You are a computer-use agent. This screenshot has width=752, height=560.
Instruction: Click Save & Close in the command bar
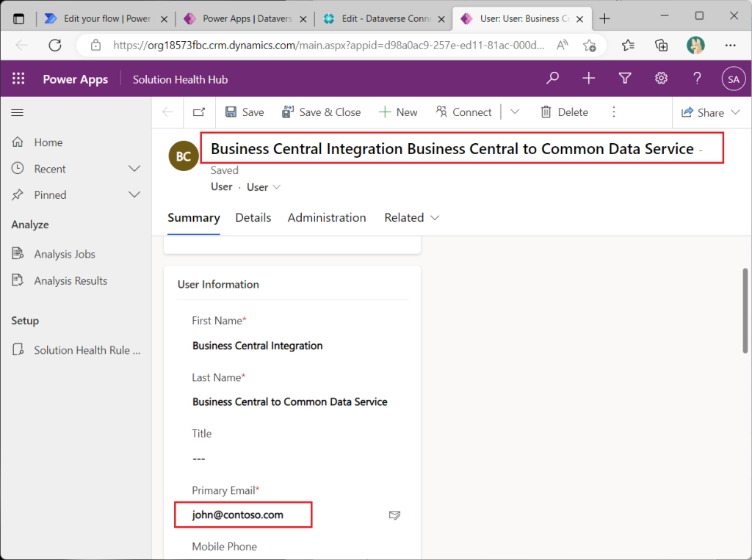click(x=322, y=112)
